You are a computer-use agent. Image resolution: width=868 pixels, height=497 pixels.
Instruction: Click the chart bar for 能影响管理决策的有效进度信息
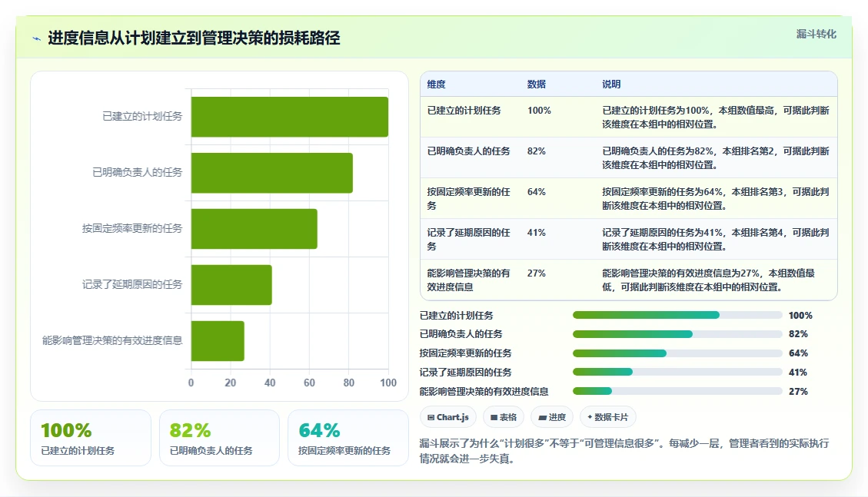coord(218,341)
